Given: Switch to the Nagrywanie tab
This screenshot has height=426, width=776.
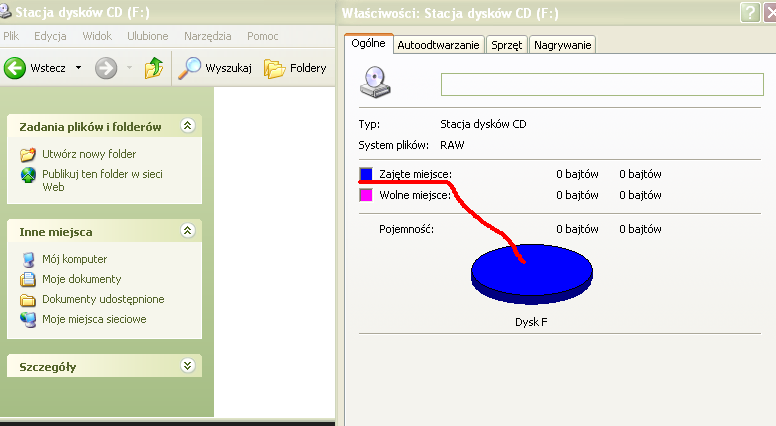Looking at the screenshot, I should (562, 45).
